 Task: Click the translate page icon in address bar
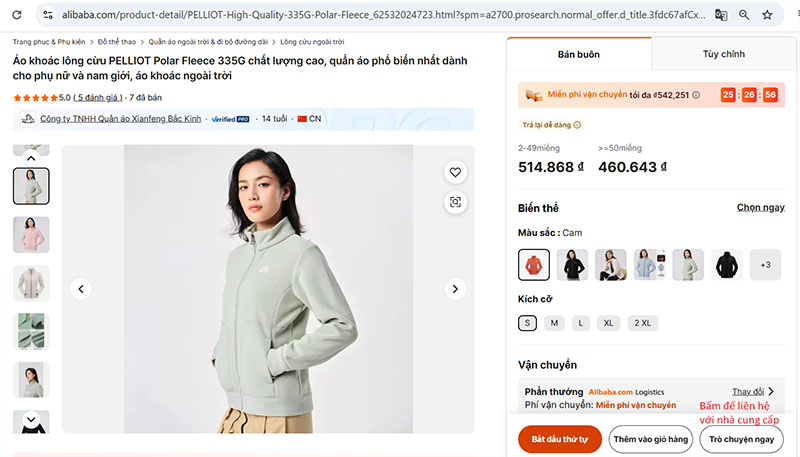click(x=721, y=15)
